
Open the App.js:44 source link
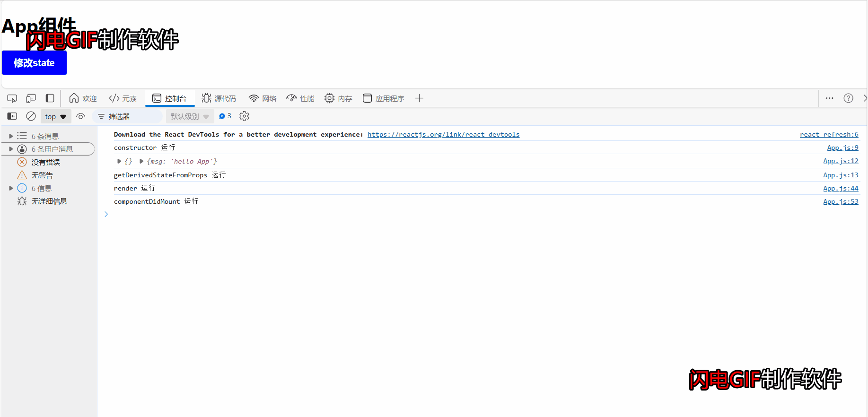pyautogui.click(x=841, y=189)
